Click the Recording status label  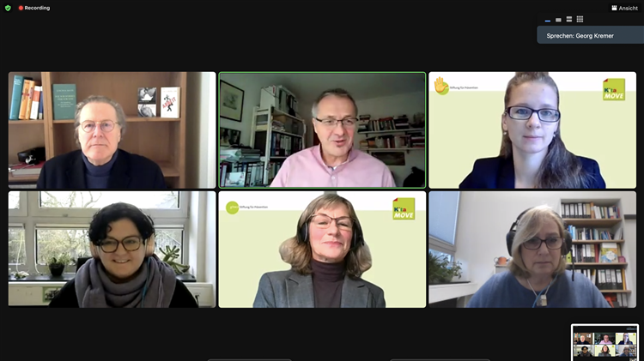[x=37, y=8]
